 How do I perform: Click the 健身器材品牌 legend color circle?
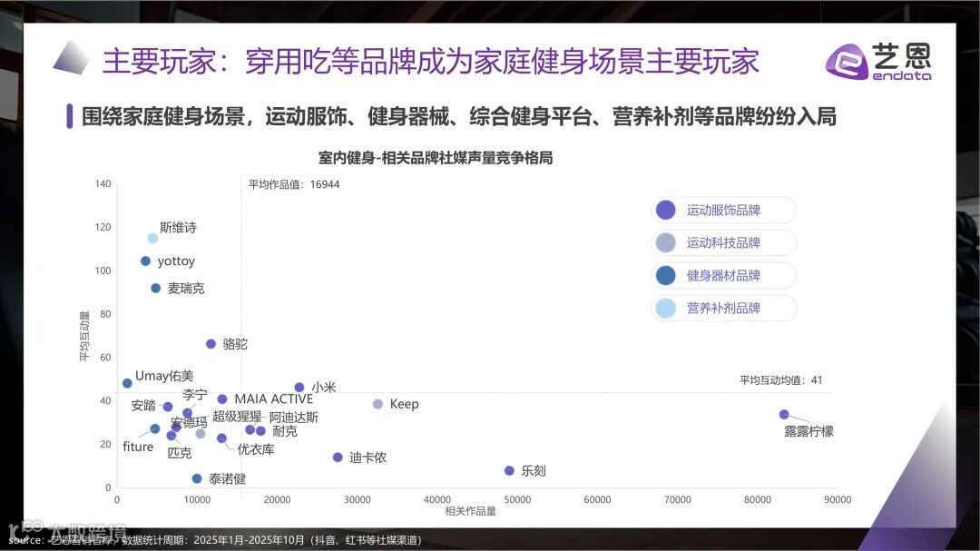666,275
